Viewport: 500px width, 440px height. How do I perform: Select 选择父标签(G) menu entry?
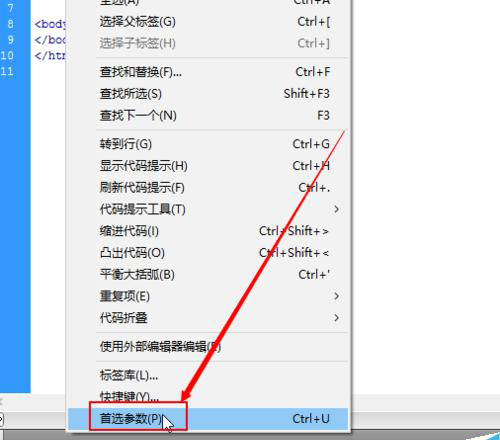tap(208, 22)
